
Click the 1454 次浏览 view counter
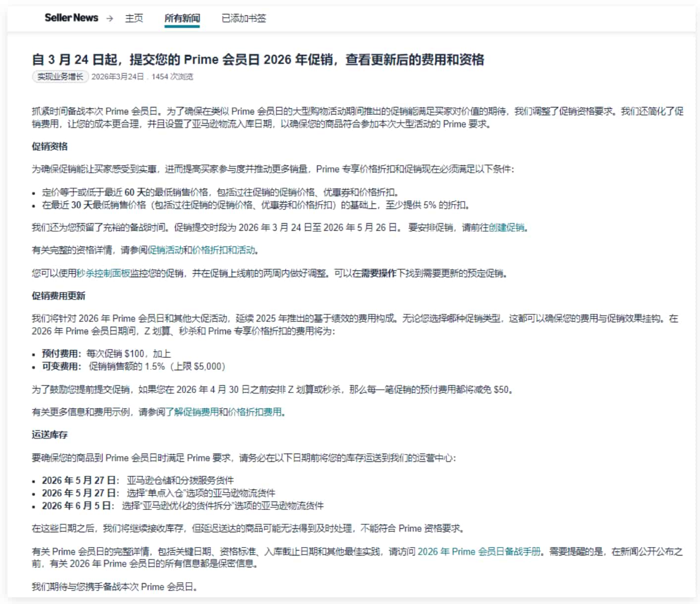coord(173,77)
